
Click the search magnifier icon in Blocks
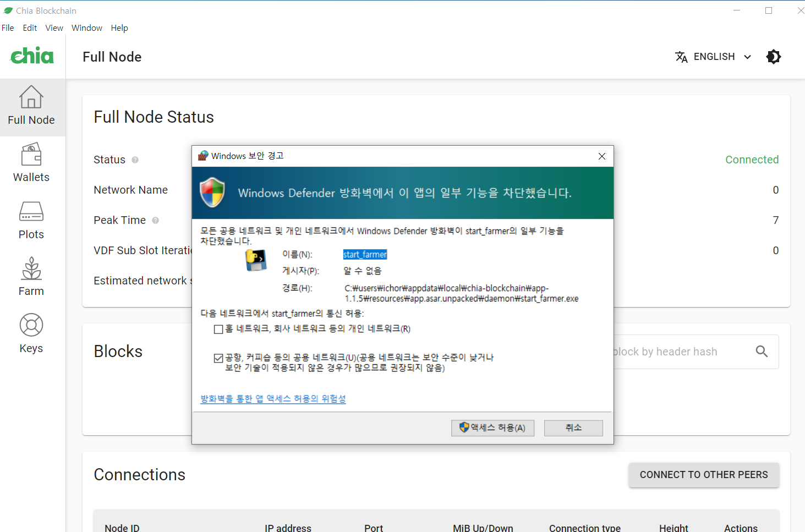click(762, 351)
